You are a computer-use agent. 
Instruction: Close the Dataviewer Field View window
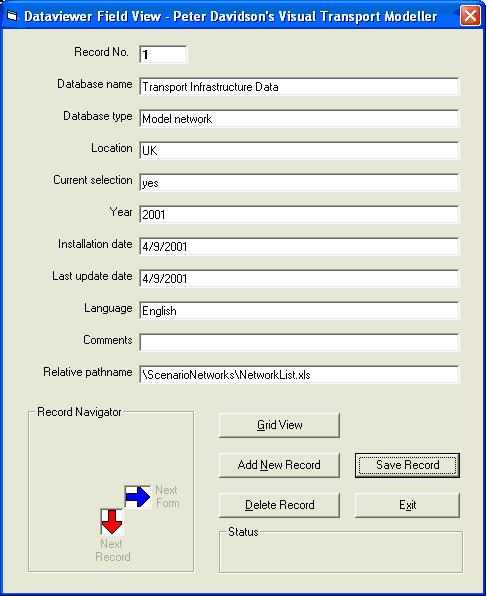click(x=470, y=16)
